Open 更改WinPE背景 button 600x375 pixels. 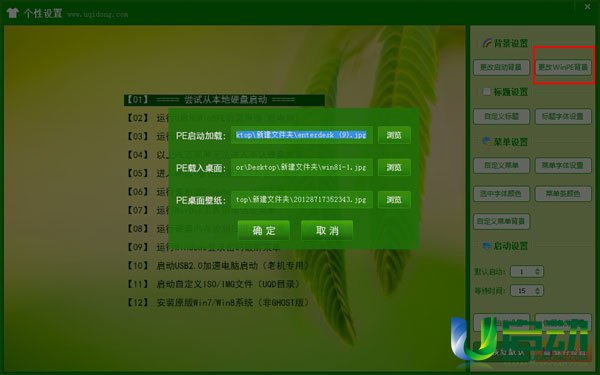(563, 67)
